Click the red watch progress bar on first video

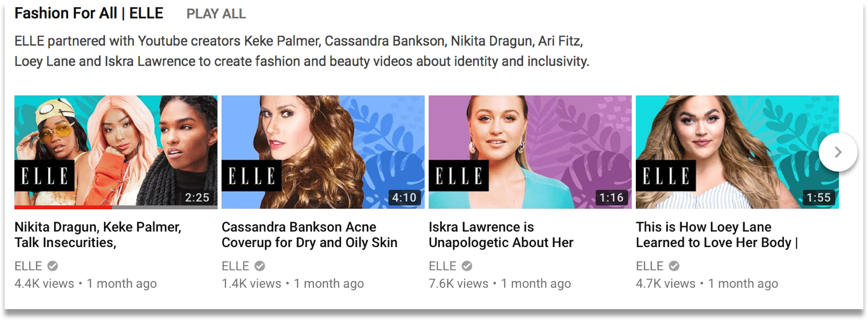63,207
